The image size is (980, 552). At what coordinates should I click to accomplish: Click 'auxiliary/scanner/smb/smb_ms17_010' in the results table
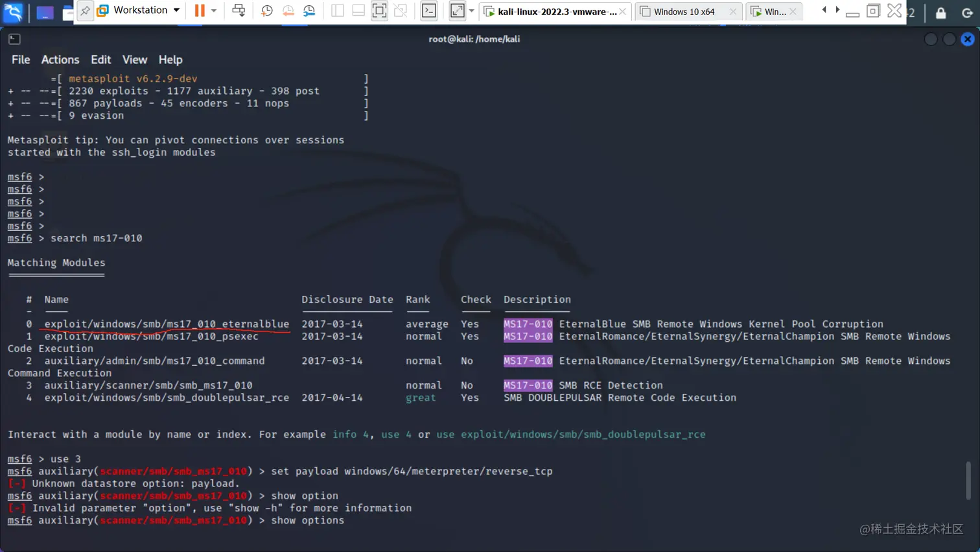[148, 386]
